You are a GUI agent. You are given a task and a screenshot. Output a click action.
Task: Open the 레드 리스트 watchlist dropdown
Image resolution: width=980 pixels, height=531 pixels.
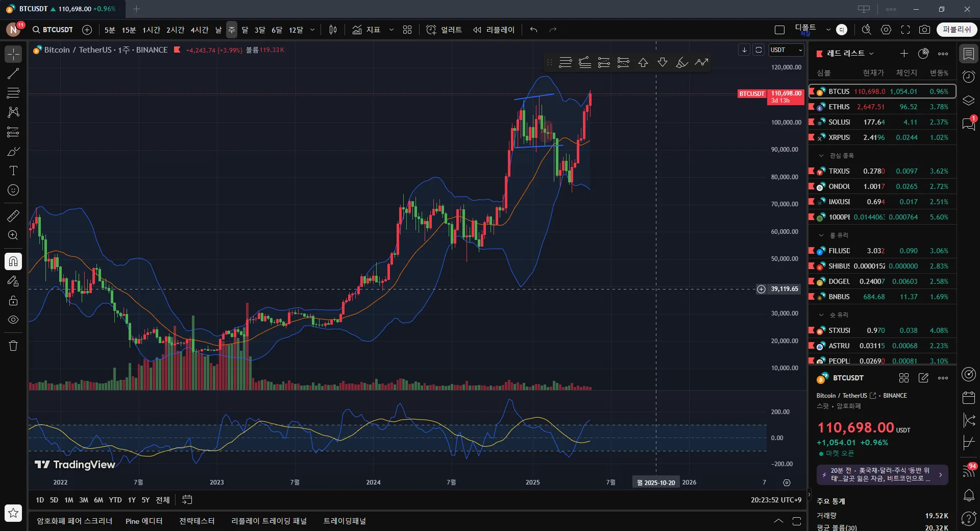pyautogui.click(x=850, y=53)
